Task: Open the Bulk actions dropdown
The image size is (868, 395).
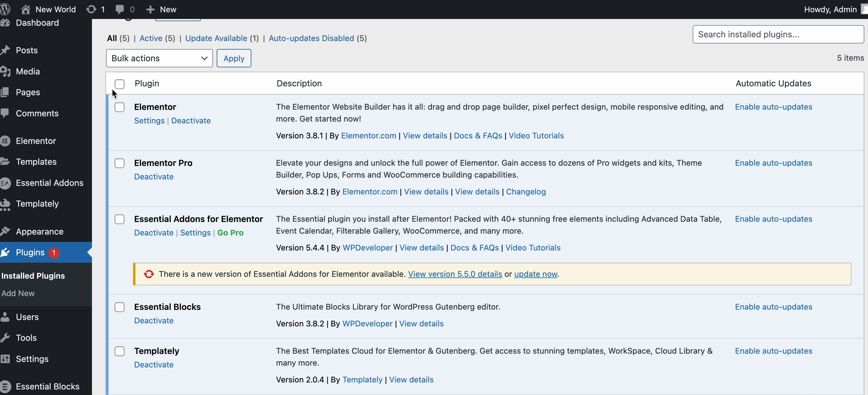Action: click(x=159, y=58)
